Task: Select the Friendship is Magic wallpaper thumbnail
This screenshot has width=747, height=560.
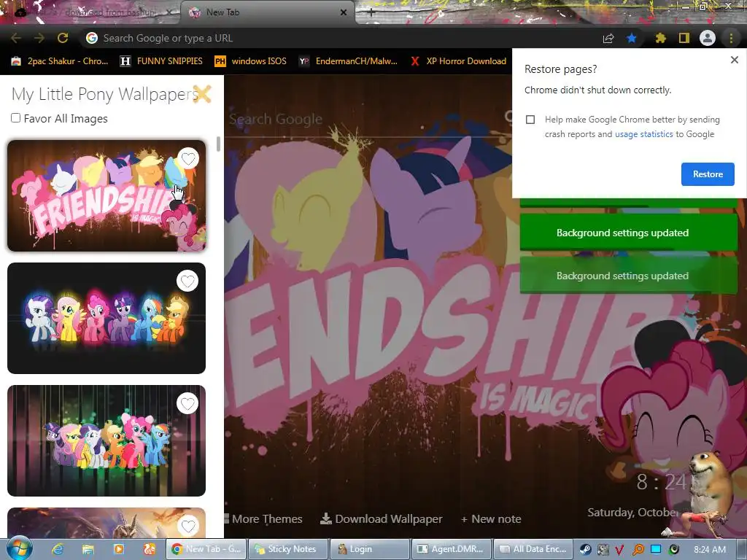Action: 107,195
